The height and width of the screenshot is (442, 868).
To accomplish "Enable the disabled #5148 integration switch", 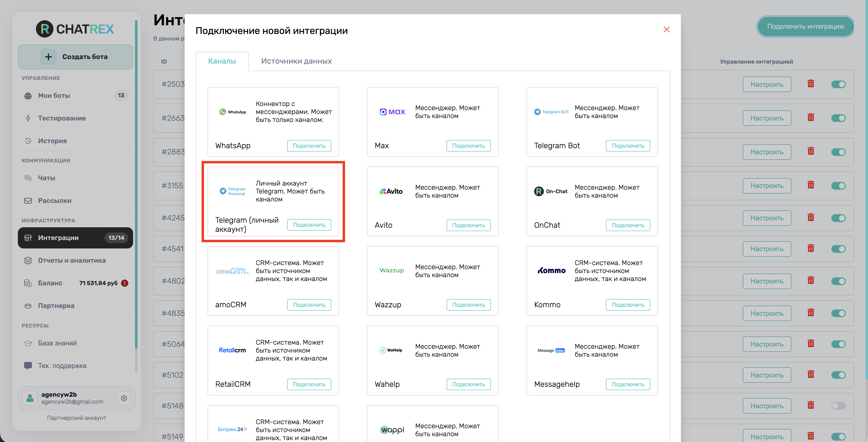I will (838, 406).
